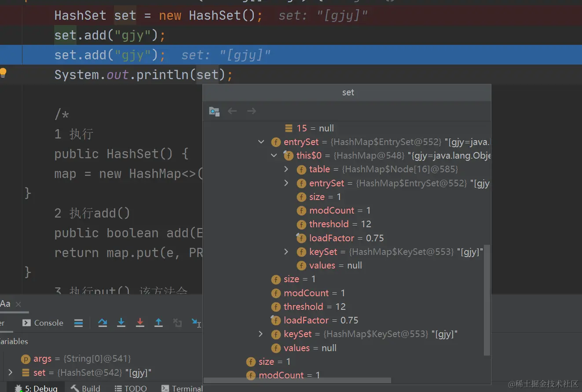
Task: Collapse the this$0 HashMap@548 node
Action: tap(274, 156)
